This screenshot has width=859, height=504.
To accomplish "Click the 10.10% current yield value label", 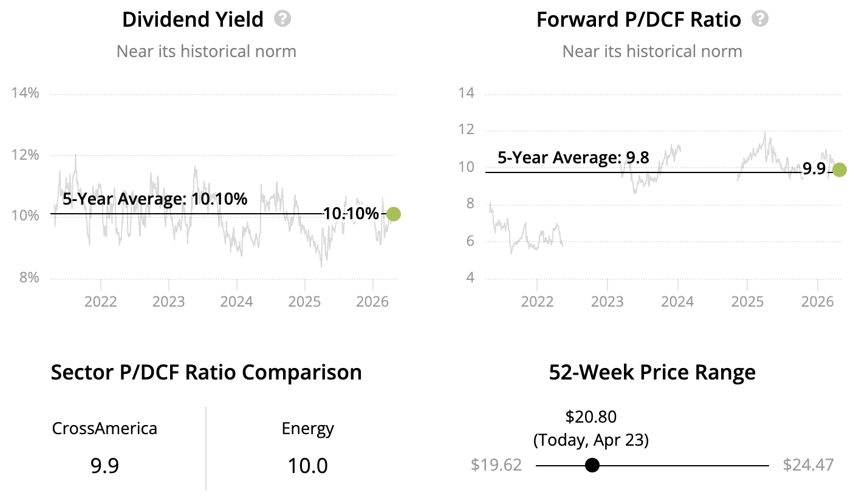I will (351, 214).
